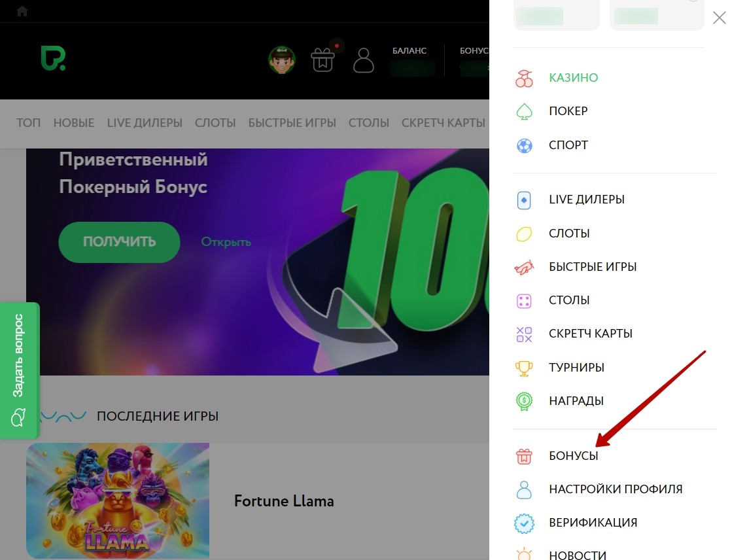Viewport: 730px width, 560px height.
Task: Open the globe icon for СПОРТ
Action: coord(524,145)
